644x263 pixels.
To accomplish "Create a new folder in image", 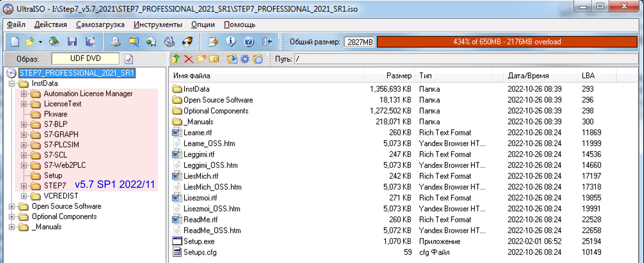I will (x=201, y=59).
